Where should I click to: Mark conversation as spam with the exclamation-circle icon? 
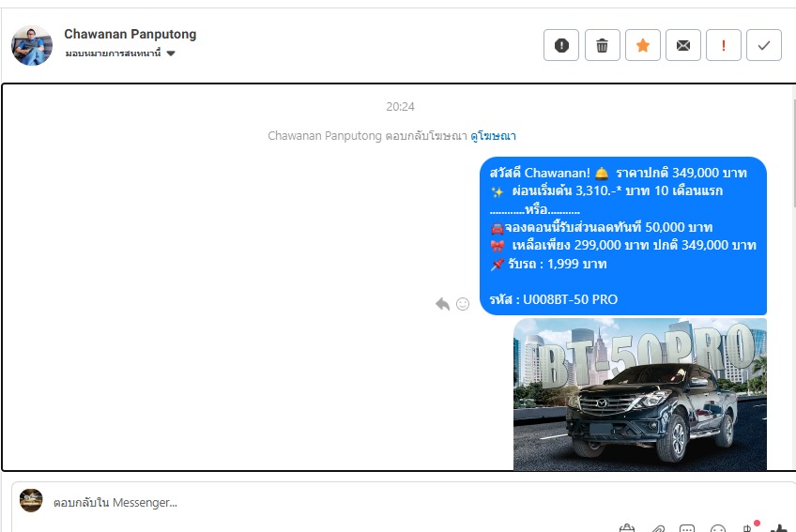(x=561, y=45)
